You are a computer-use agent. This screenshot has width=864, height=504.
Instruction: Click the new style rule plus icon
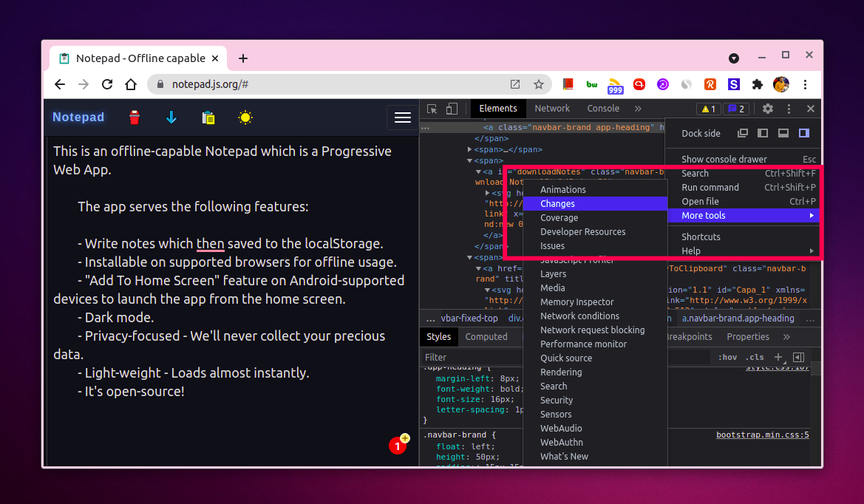[778, 358]
